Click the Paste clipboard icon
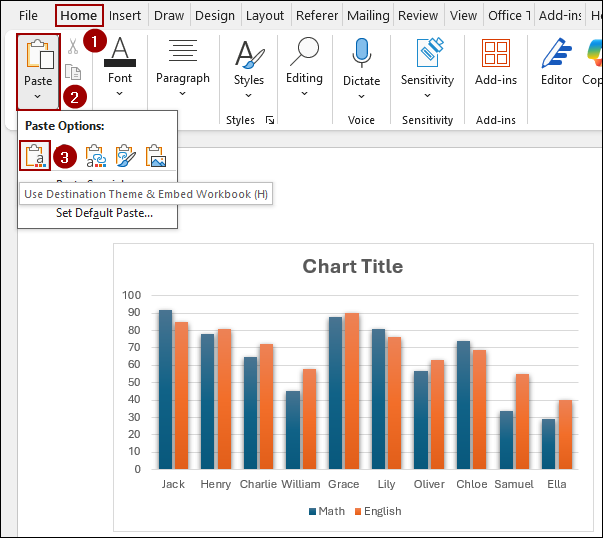Screen dimensions: 603x538 38,55
